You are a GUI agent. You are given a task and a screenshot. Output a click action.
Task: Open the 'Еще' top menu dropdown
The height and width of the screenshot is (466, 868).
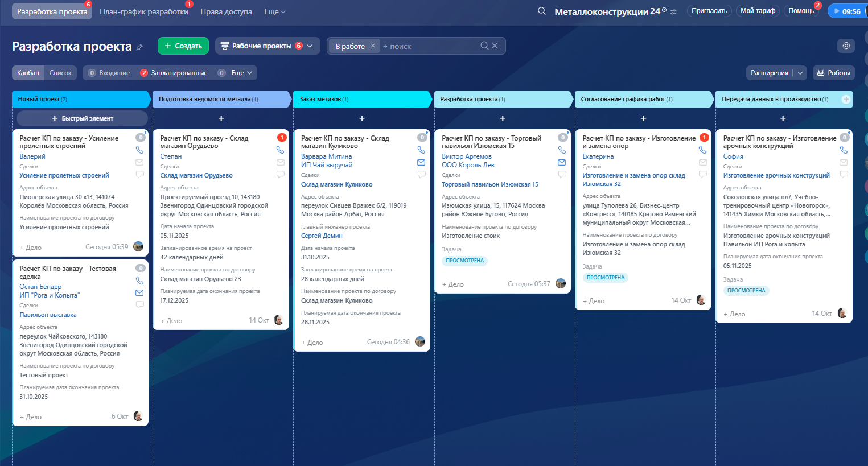(x=275, y=11)
